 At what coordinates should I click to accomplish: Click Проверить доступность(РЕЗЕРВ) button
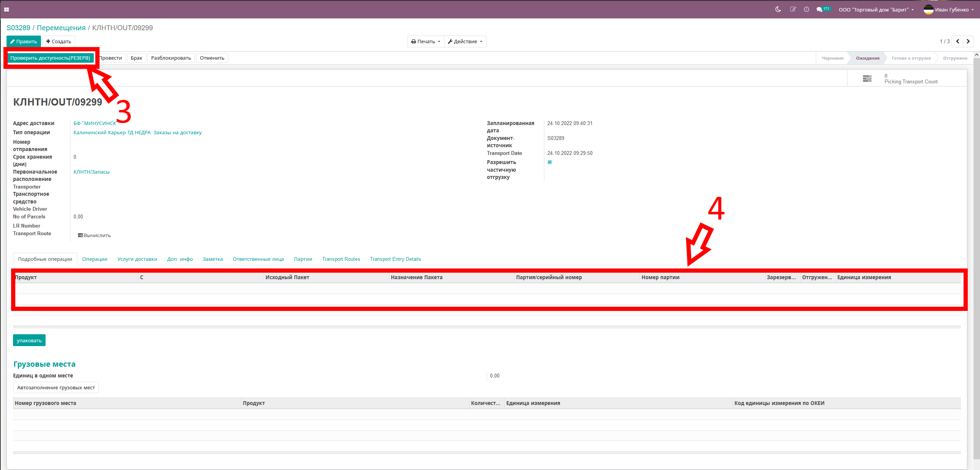click(x=50, y=58)
